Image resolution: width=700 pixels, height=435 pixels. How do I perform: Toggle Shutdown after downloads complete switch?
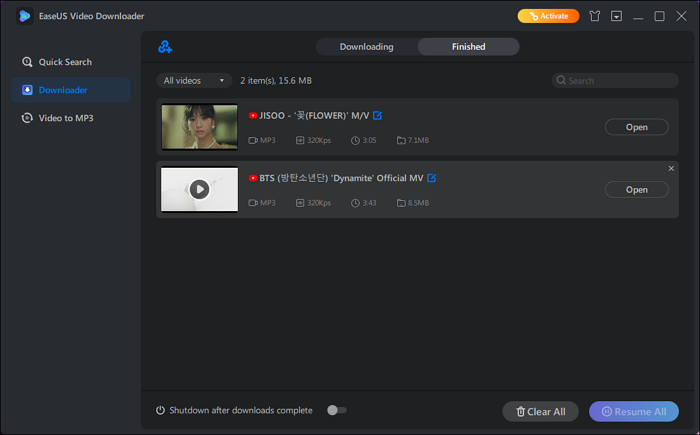click(x=337, y=410)
